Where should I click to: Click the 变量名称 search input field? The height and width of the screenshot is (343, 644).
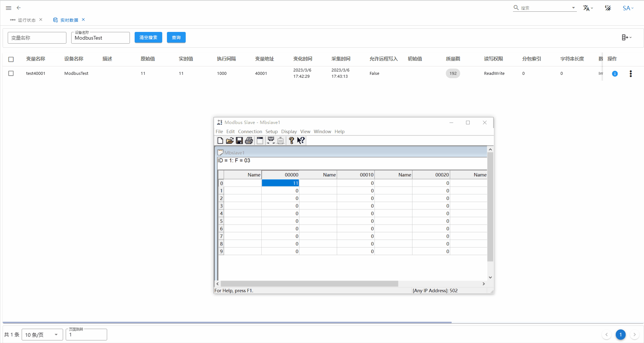(x=37, y=38)
